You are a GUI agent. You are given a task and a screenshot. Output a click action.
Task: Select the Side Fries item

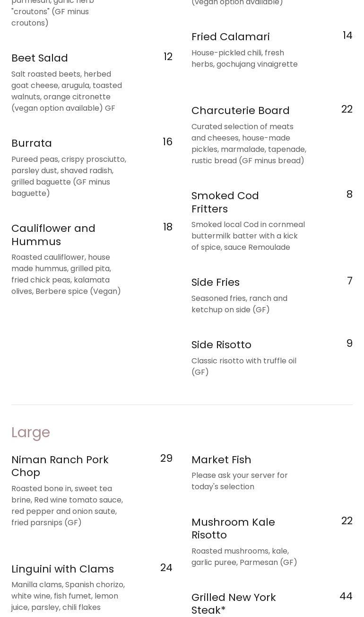pyautogui.click(x=215, y=282)
